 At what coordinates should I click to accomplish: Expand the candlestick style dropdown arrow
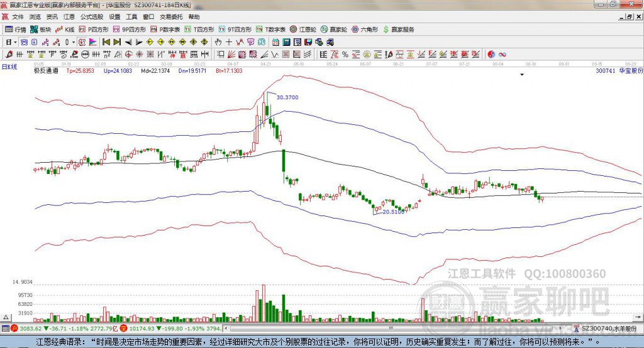(74, 42)
